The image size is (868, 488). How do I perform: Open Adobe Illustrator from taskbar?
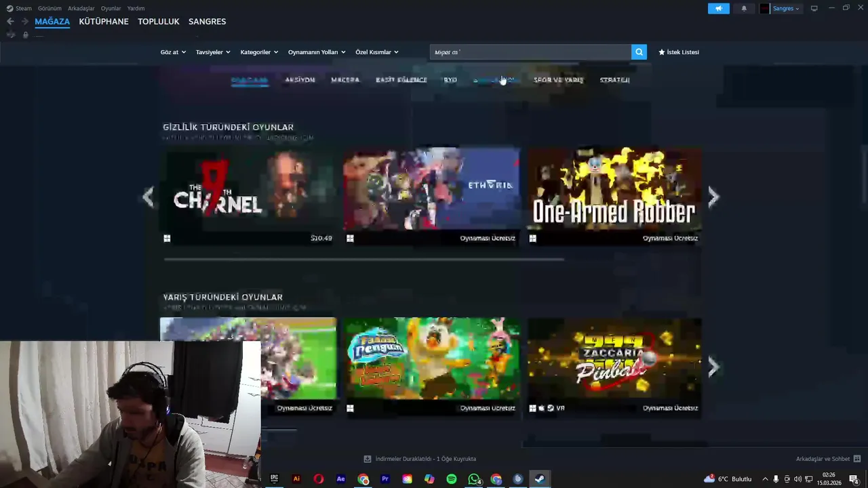click(296, 479)
